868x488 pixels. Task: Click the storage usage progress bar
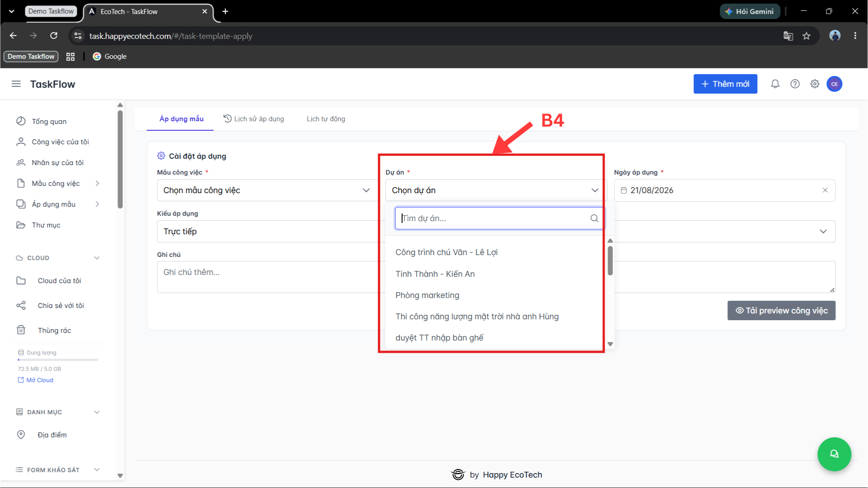(x=58, y=360)
